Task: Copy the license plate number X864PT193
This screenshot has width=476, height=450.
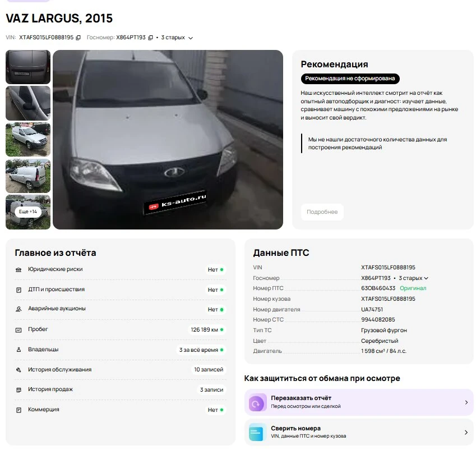Action: click(150, 38)
